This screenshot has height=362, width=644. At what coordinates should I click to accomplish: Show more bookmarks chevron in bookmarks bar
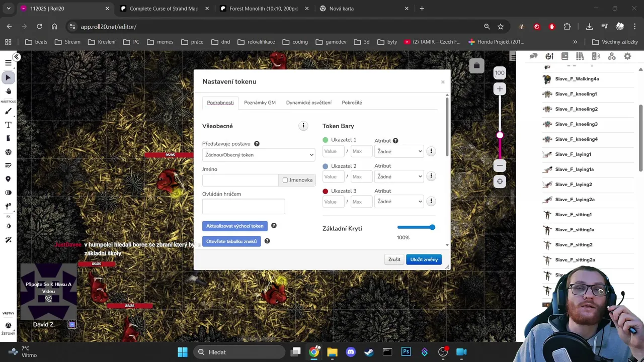click(575, 42)
